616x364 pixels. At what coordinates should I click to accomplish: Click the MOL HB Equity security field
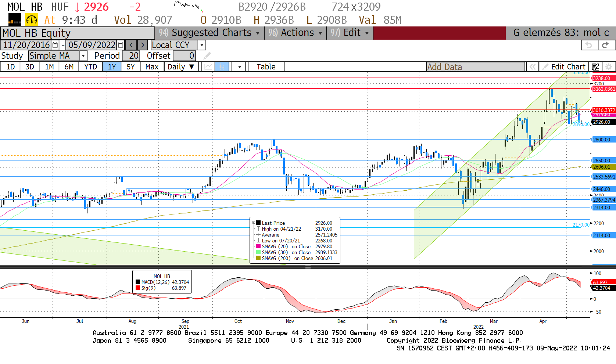78,33
